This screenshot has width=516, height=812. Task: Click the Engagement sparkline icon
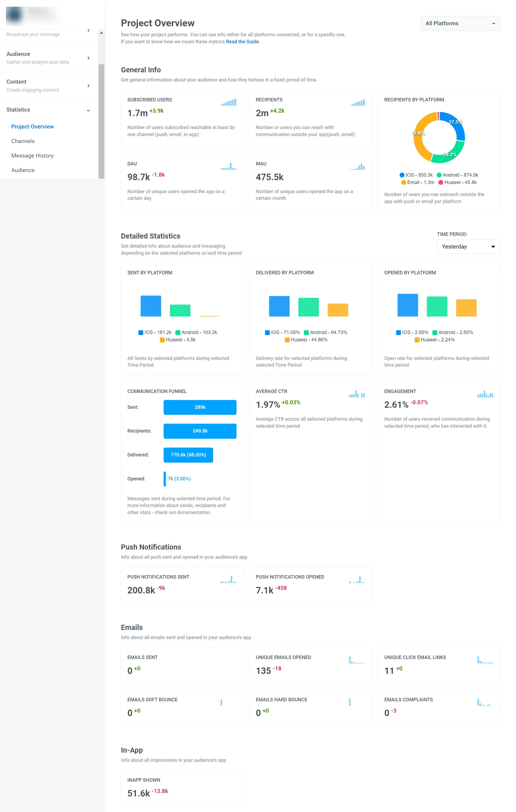tap(485, 394)
